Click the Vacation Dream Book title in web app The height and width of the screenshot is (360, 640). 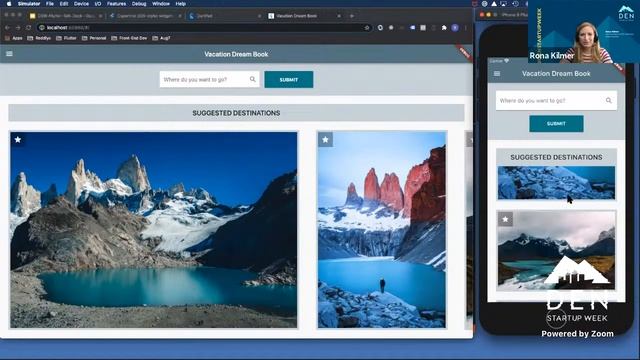[x=236, y=54]
